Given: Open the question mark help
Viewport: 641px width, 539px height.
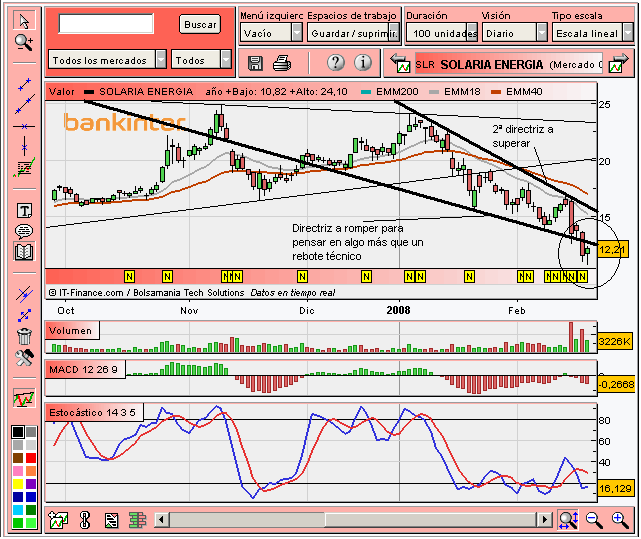Looking at the screenshot, I should click(336, 63).
